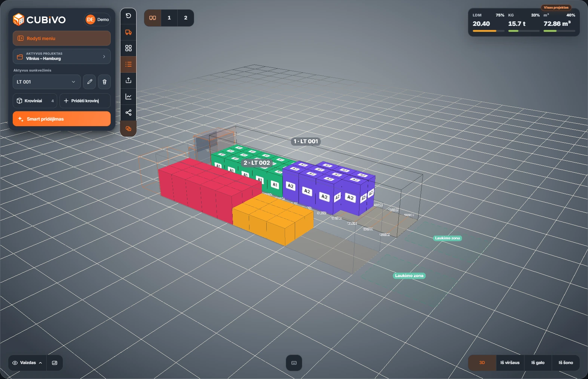The height and width of the screenshot is (379, 588).
Task: Click the screenshot image icon beside Vaizdas
Action: click(55, 363)
